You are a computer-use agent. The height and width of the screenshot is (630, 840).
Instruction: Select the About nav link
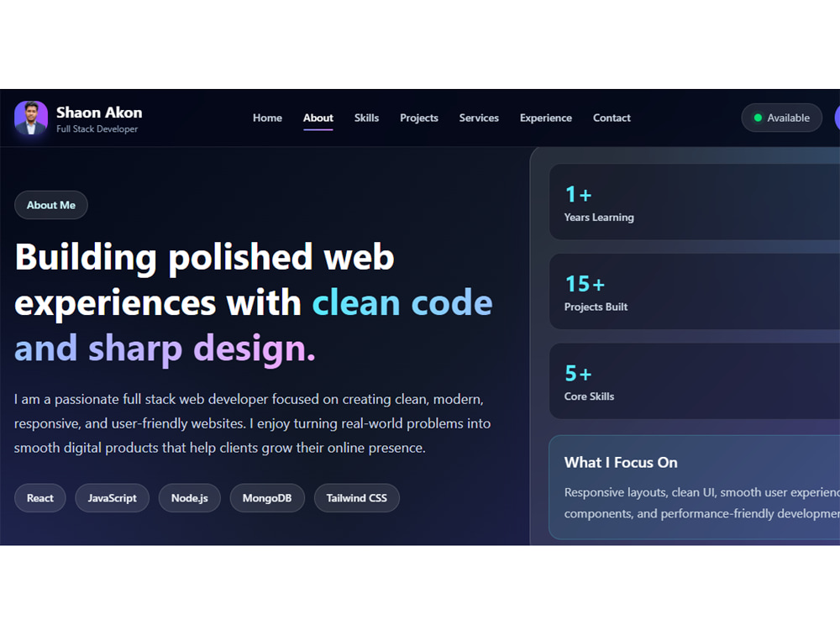318,118
